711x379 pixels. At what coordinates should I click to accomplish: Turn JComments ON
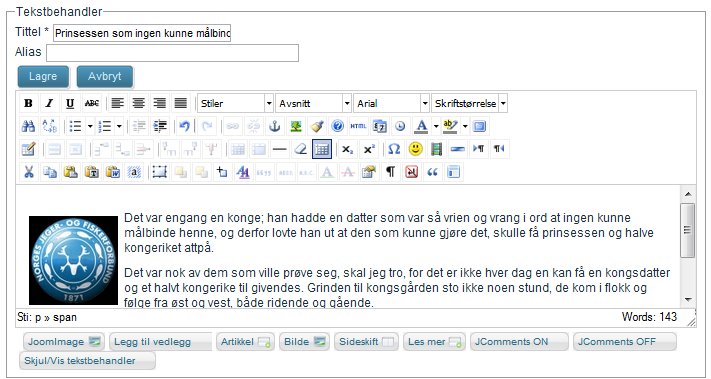coord(519,342)
